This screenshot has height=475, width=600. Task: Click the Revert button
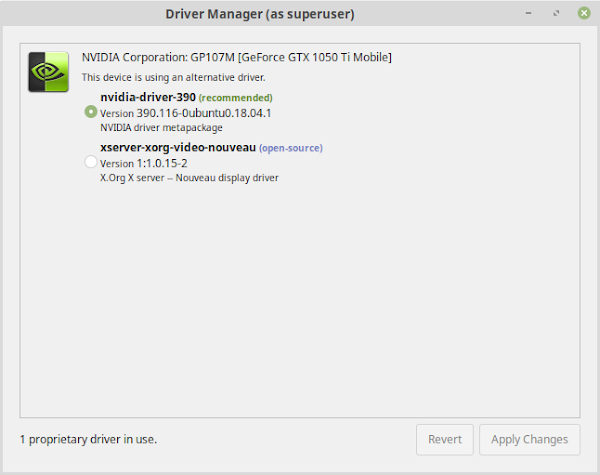(445, 439)
